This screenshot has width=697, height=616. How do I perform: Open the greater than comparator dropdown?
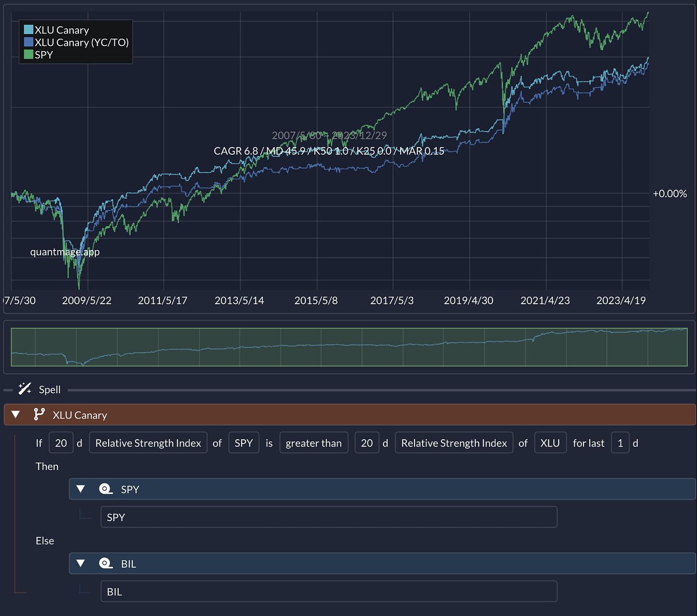314,443
